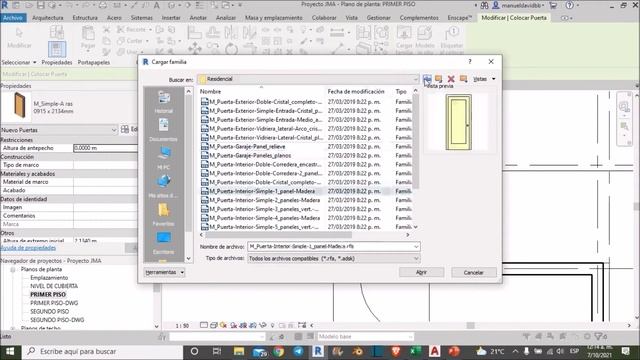Open the Archivo tab
The height and width of the screenshot is (360, 640).
click(x=13, y=18)
